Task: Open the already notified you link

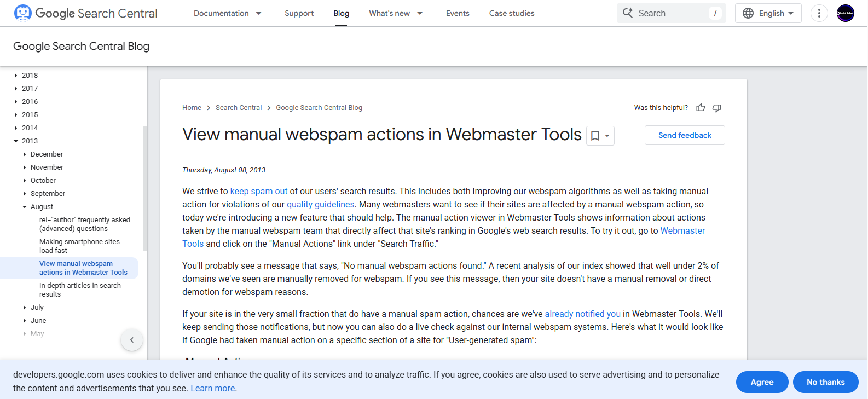Action: tap(583, 314)
